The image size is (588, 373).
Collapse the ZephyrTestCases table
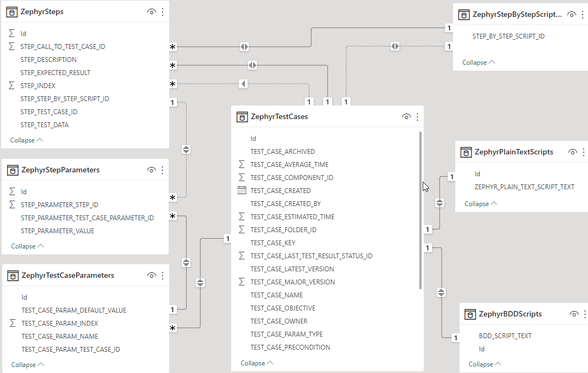[x=257, y=363]
